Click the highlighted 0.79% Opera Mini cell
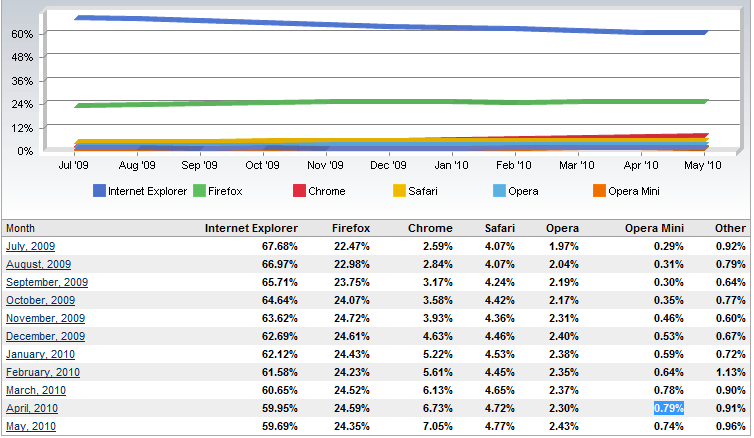The image size is (754, 438). click(x=667, y=408)
